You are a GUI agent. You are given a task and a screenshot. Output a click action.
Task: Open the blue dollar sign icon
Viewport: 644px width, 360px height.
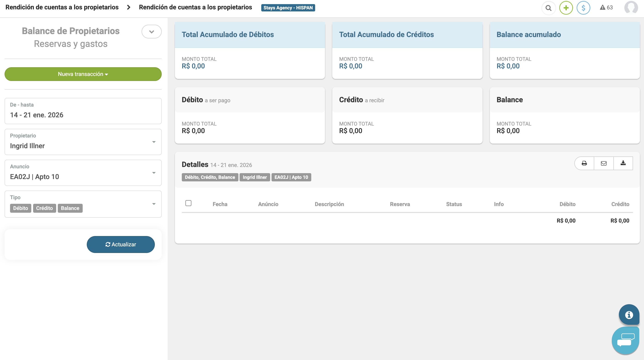[x=583, y=8]
